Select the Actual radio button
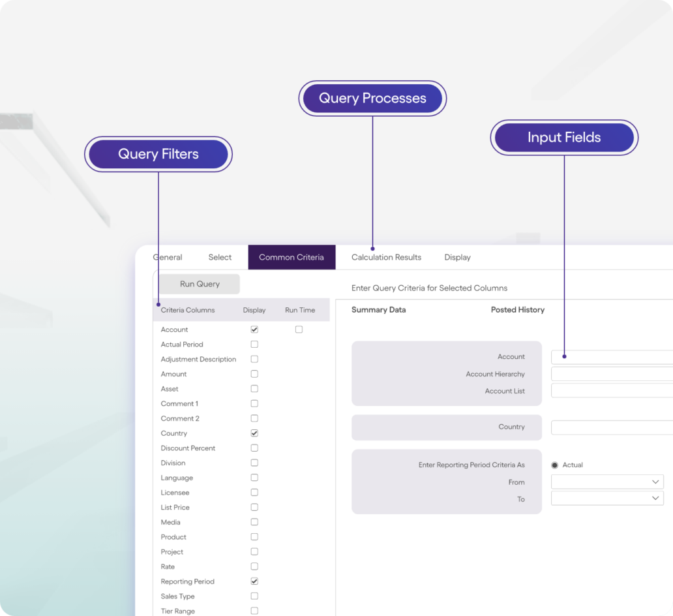Image resolution: width=673 pixels, height=616 pixels. 555,465
